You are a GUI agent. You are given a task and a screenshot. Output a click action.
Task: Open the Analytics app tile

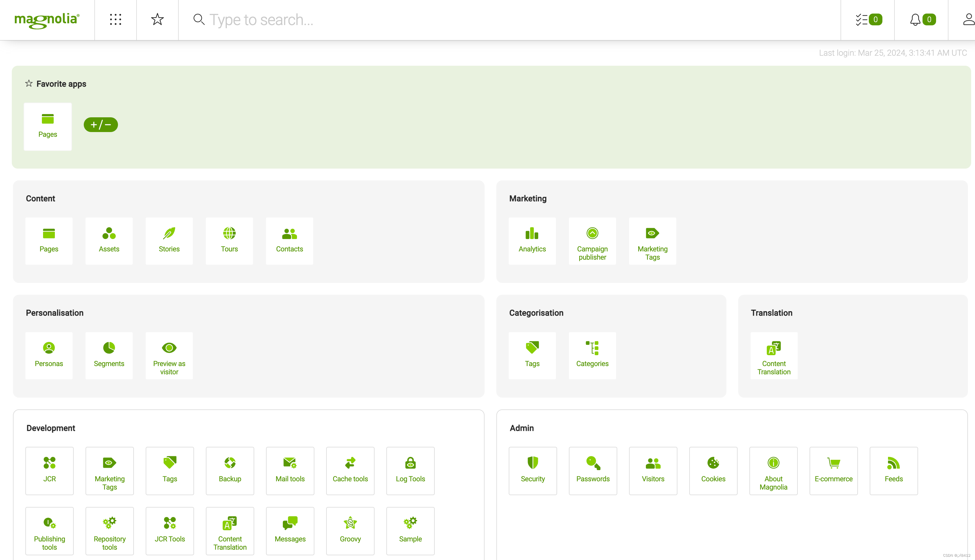point(532,241)
